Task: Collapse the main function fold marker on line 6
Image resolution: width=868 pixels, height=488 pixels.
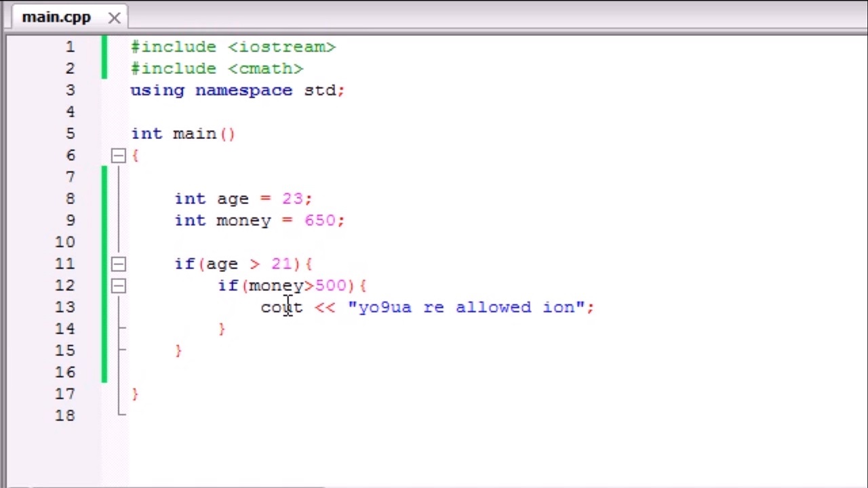Action: [119, 156]
